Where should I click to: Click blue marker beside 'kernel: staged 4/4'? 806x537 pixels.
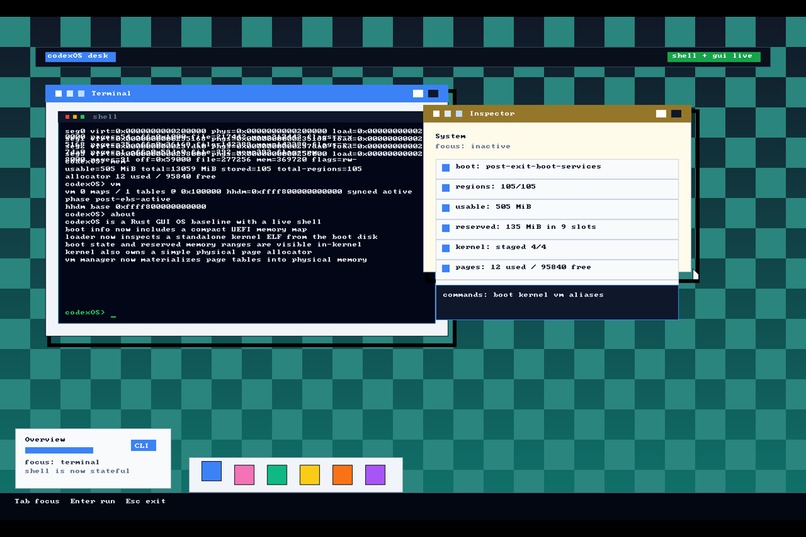pyautogui.click(x=446, y=248)
